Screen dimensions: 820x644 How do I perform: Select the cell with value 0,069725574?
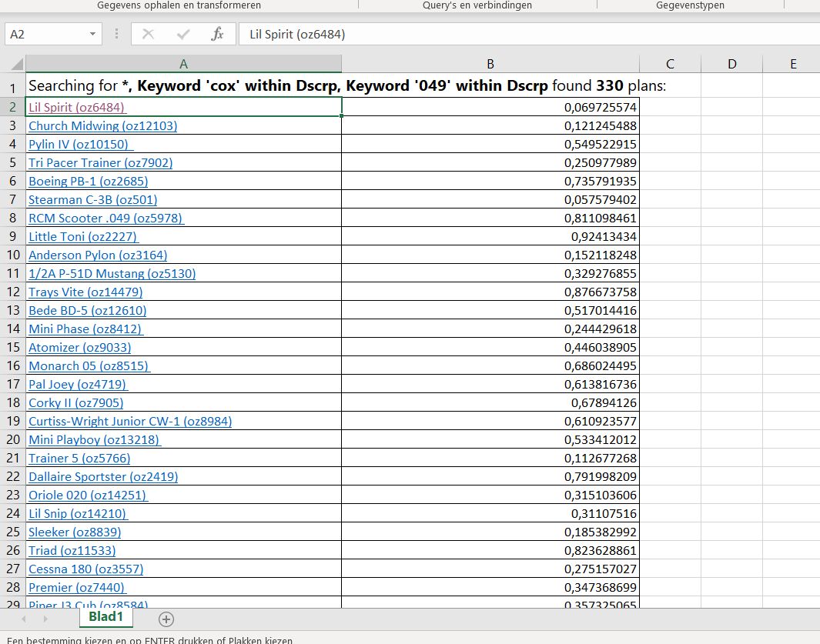(490, 107)
